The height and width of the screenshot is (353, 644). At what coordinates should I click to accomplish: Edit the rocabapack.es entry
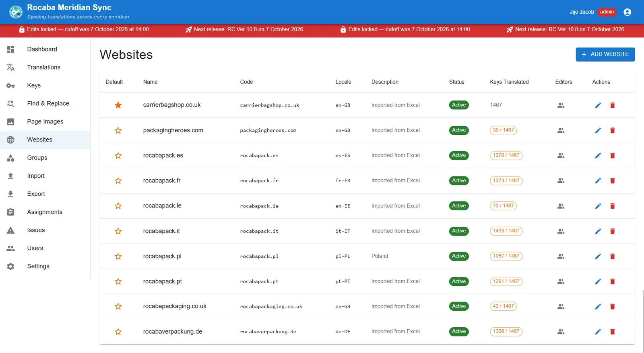tap(598, 156)
